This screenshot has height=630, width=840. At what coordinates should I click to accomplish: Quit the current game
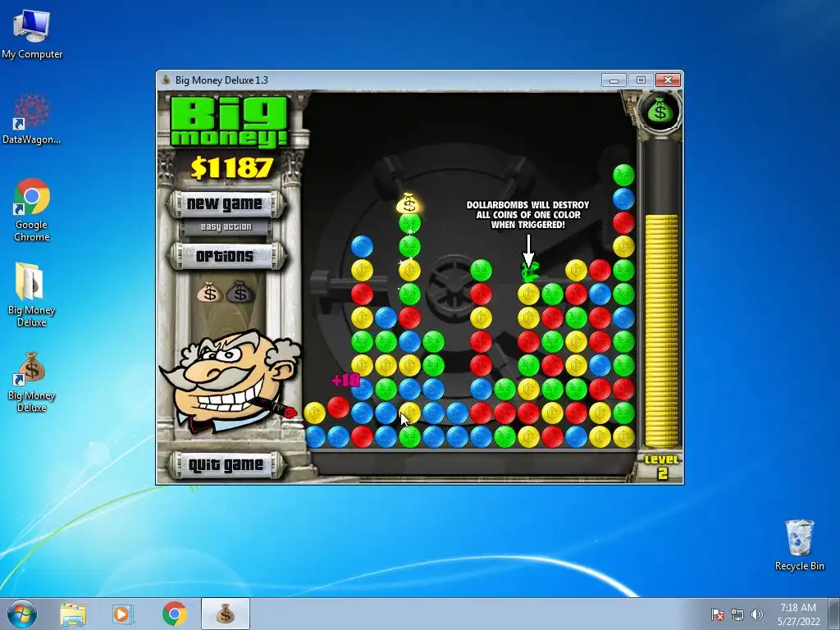(x=226, y=464)
